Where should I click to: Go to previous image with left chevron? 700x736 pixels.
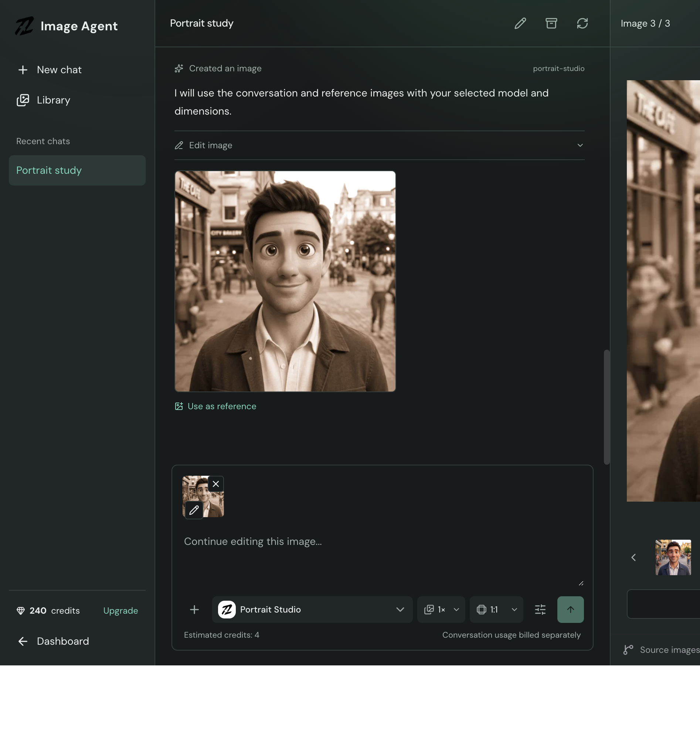click(x=633, y=557)
